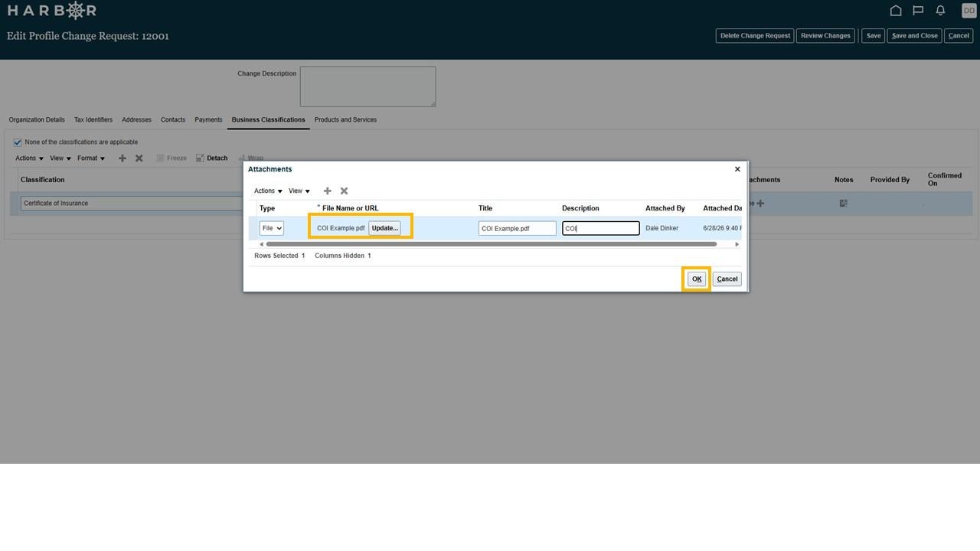This screenshot has height=551, width=980.
Task: Click the File Name or URL column header
Action: tap(350, 208)
